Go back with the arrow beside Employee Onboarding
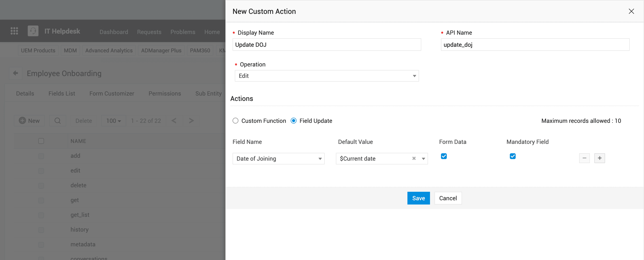 [15, 73]
